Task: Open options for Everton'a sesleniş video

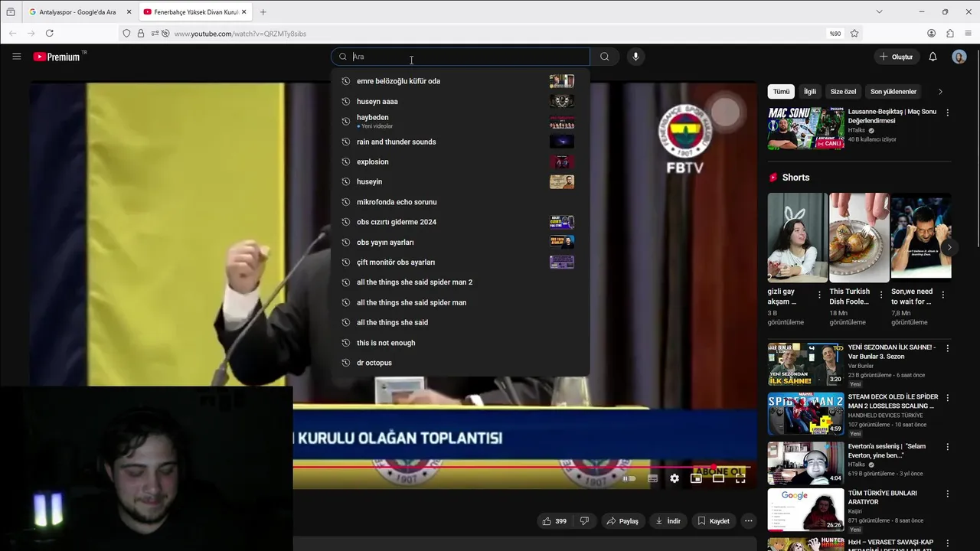Action: (x=948, y=447)
